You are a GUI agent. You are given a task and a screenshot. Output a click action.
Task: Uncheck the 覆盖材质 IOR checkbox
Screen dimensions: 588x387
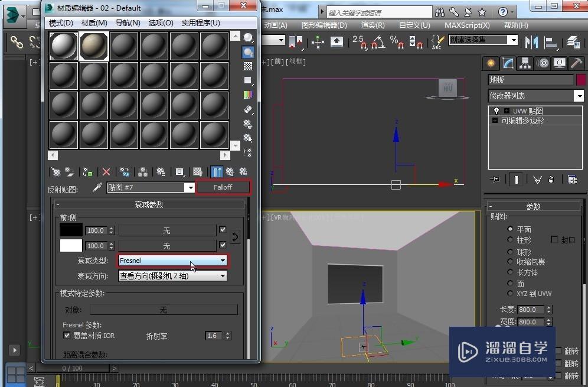tap(67, 335)
